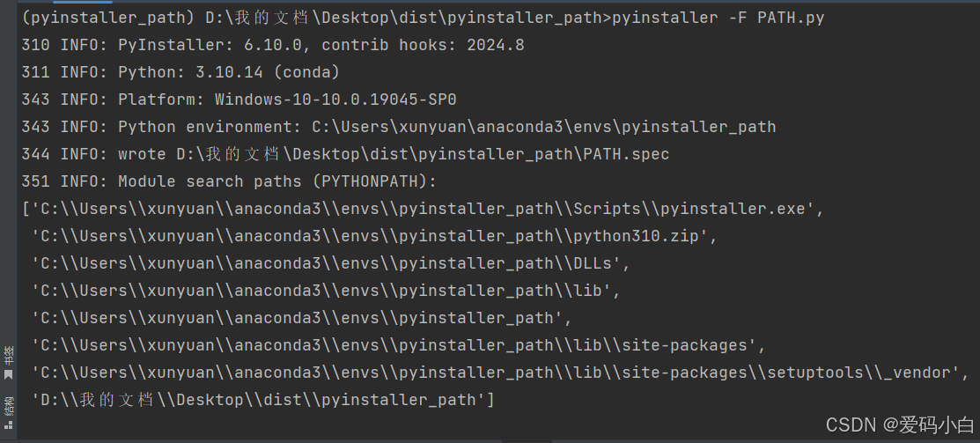Image resolution: width=980 pixels, height=443 pixels.
Task: Click the Module search paths (PYTHONPATH) line
Action: pos(229,181)
